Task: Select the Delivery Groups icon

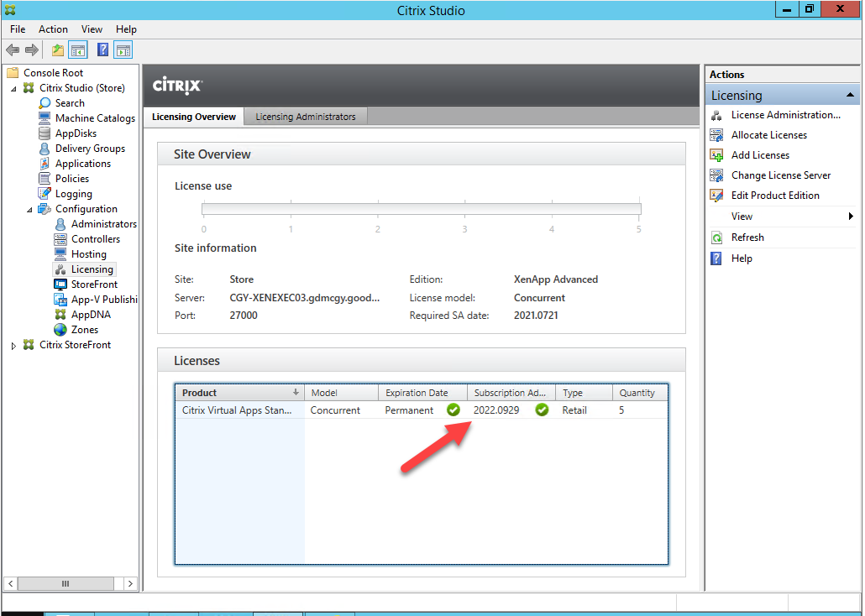Action: (45, 149)
